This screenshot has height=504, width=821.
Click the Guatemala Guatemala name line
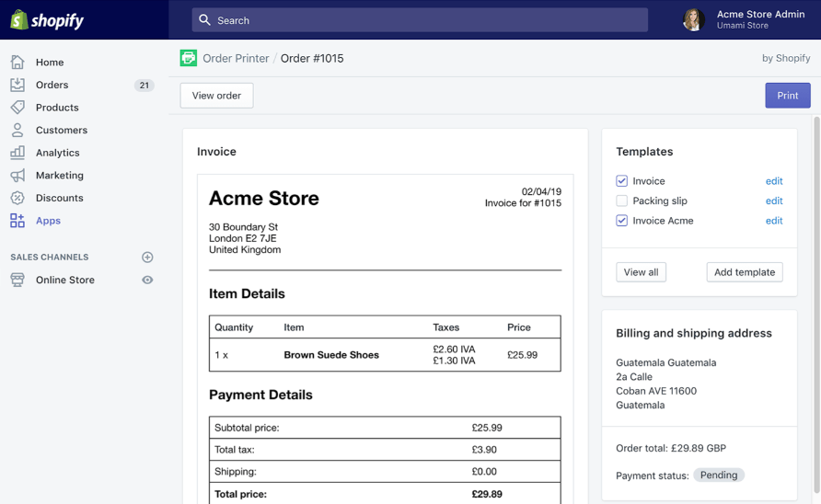(x=666, y=362)
